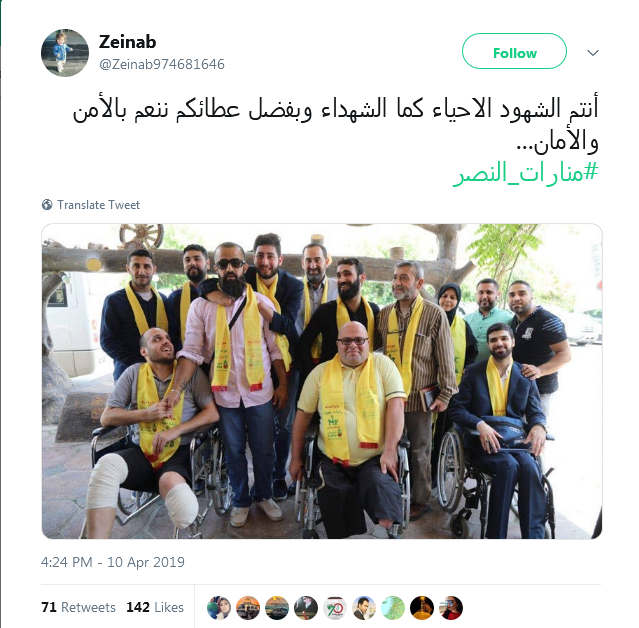The width and height of the screenshot is (639, 628).
Task: Open the green Arabic hashtag link
Action: coord(525,173)
